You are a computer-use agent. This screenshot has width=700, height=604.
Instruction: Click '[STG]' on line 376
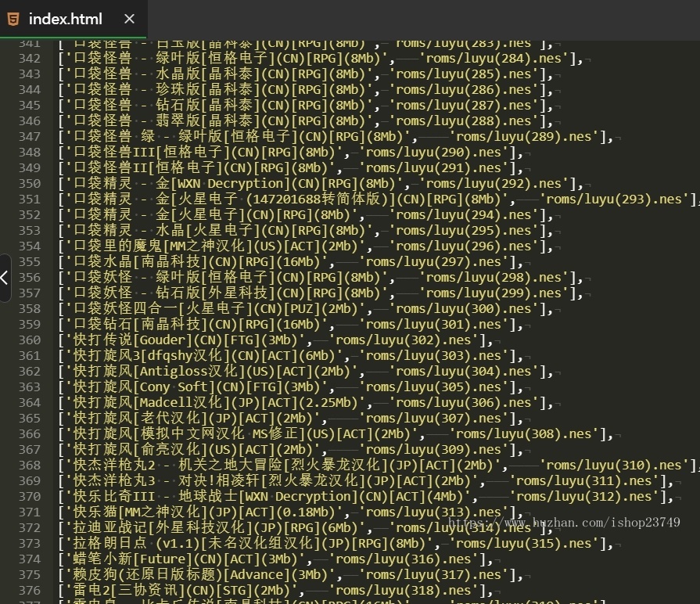pyautogui.click(x=235, y=590)
